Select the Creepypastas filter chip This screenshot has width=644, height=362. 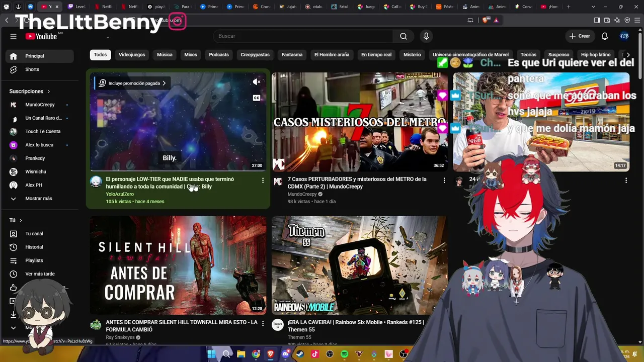point(255,55)
